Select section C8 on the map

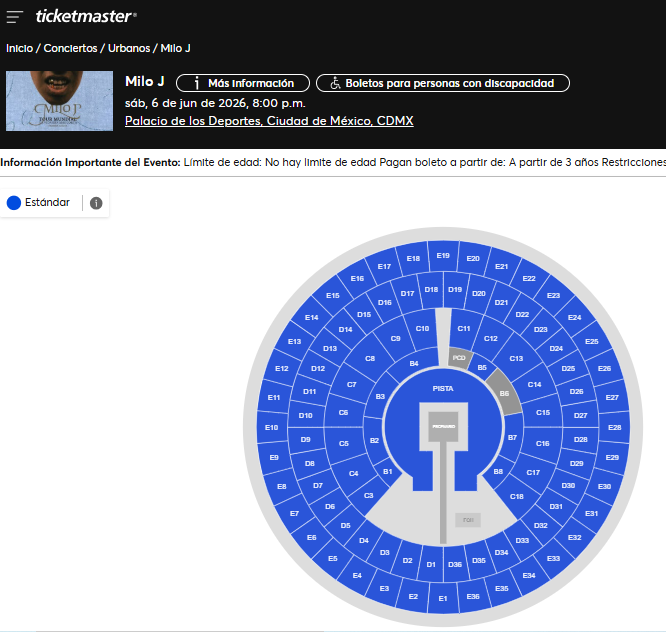370,358
